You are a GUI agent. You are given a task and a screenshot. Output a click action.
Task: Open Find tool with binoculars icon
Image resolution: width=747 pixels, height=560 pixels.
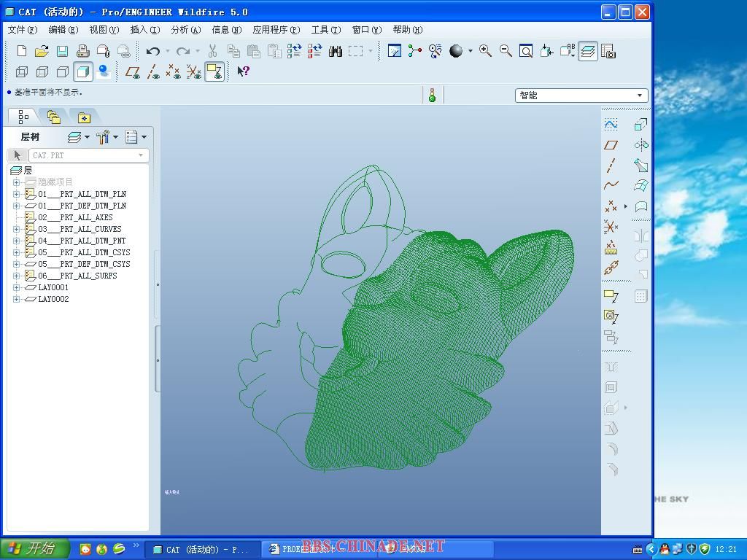pos(336,51)
